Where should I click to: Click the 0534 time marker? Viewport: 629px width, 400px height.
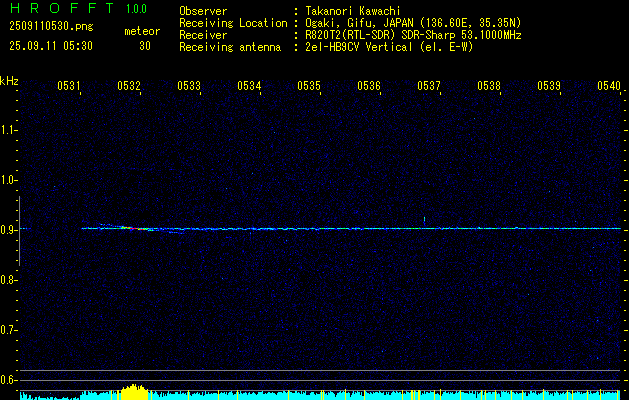(249, 86)
